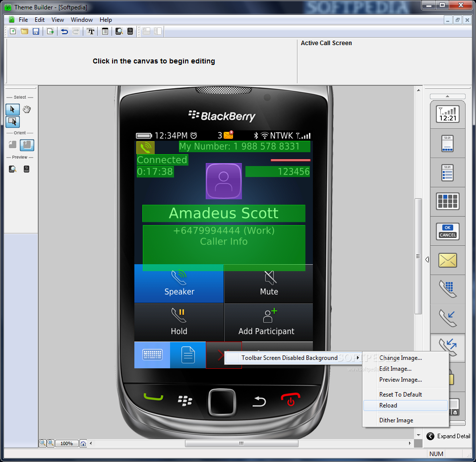Click the Speaker button on the phone canvas
476x462 pixels.
coord(179,284)
